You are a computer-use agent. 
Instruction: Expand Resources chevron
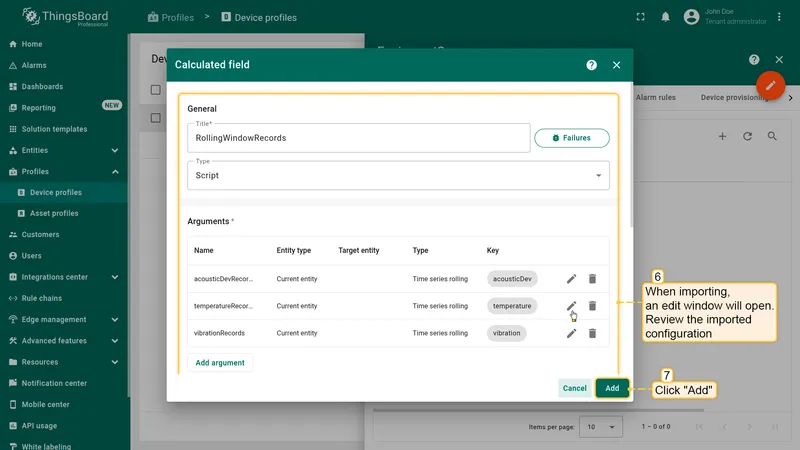point(115,362)
